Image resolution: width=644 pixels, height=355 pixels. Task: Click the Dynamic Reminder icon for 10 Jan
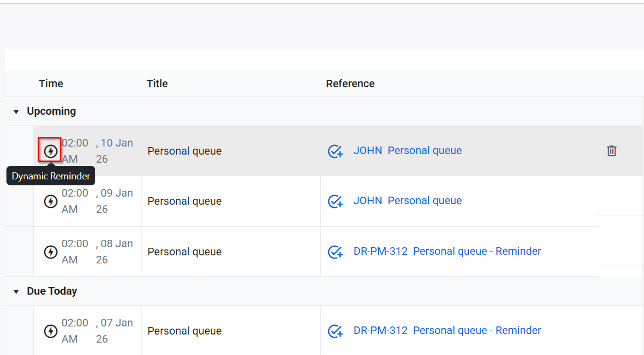click(x=51, y=151)
